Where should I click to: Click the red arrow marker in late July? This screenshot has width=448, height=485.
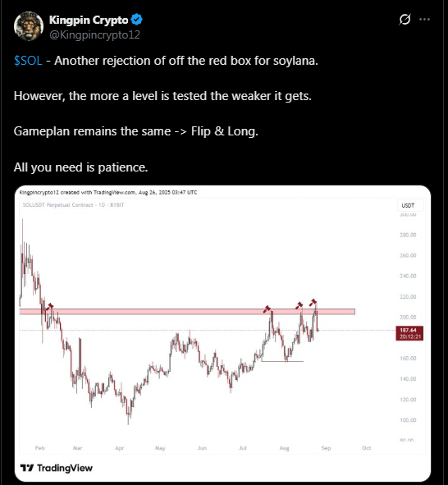point(267,309)
